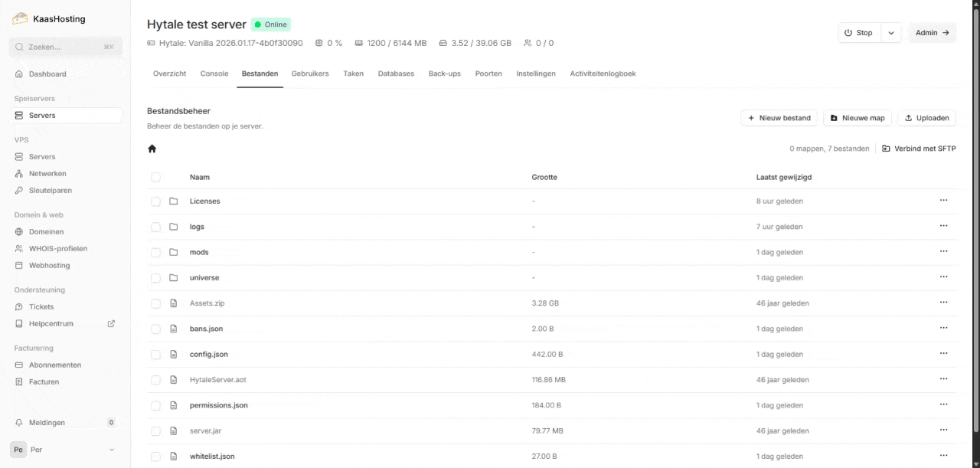Click the home breadcrumb icon
The height and width of the screenshot is (468, 980).
click(152, 149)
